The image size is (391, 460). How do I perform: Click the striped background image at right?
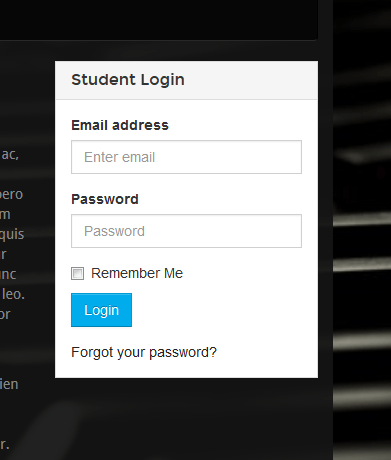pos(362,230)
